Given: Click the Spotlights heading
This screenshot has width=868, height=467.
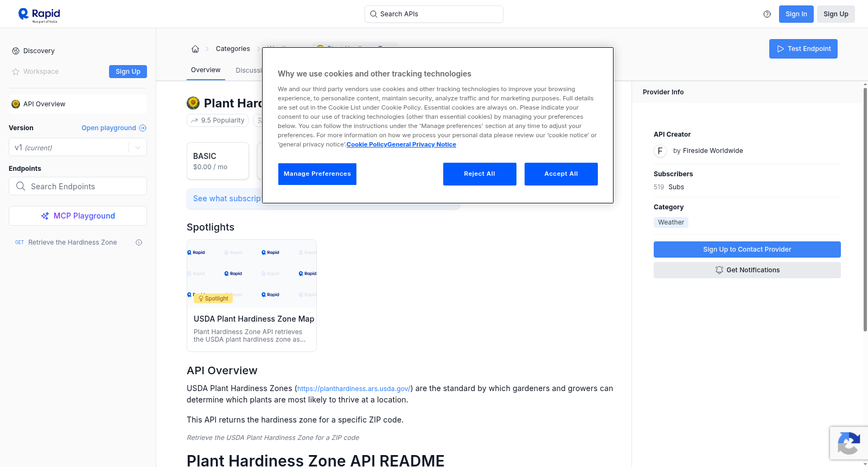Looking at the screenshot, I should (x=210, y=227).
